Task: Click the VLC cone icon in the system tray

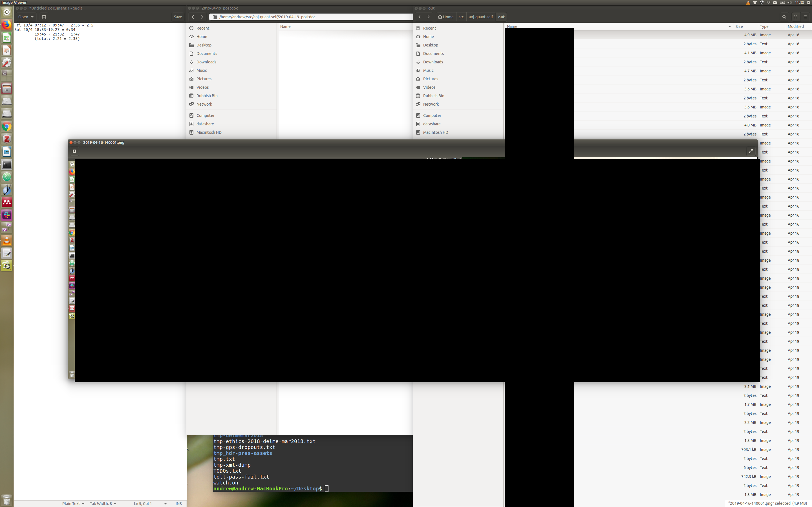Action: [x=748, y=3]
